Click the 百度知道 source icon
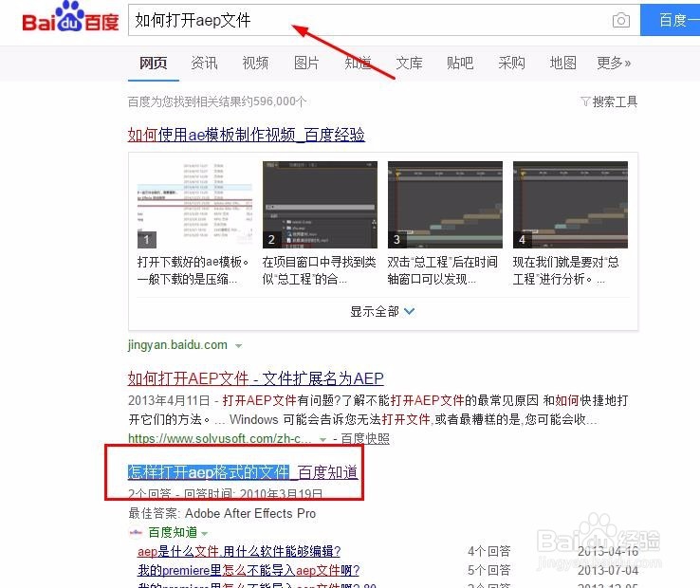Viewport: 700px width, 588px height. pos(136,532)
